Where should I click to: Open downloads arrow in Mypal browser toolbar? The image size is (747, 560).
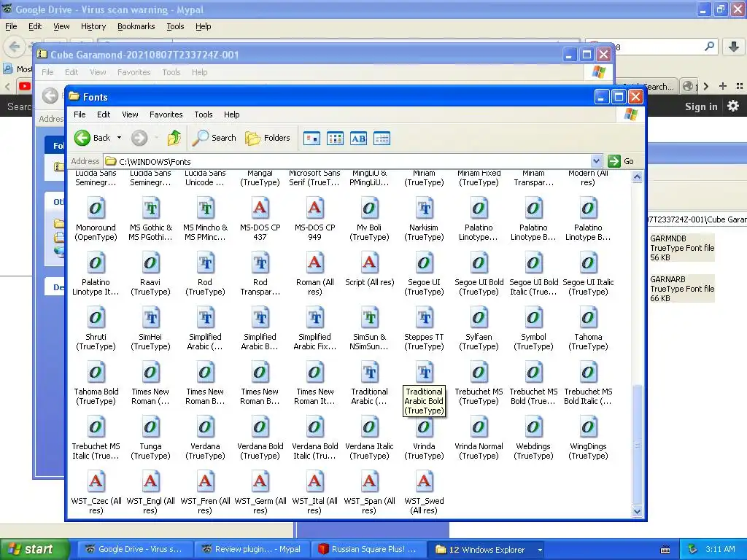coord(734,47)
